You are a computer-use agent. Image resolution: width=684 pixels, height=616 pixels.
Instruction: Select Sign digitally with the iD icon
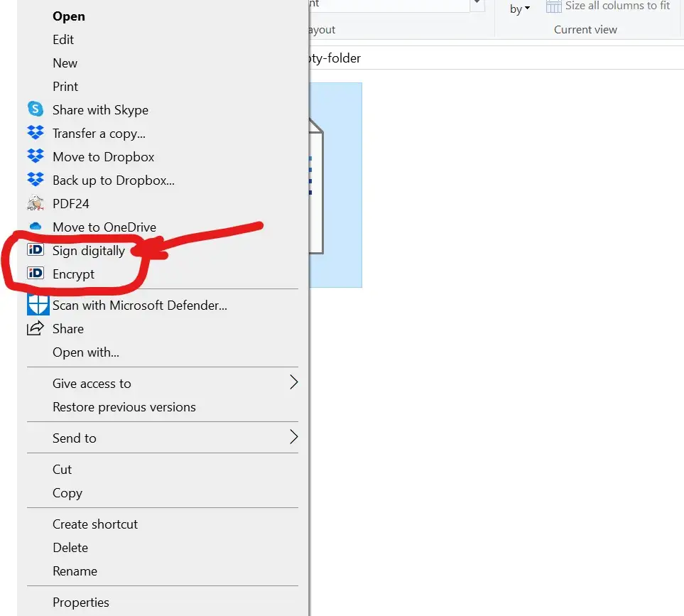(x=88, y=250)
